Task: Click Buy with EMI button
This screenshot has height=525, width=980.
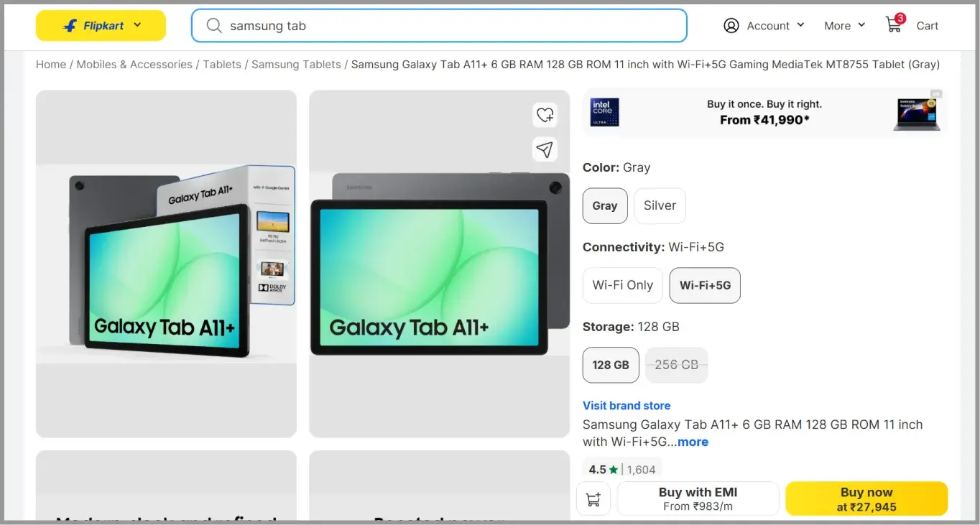Action: pos(698,498)
